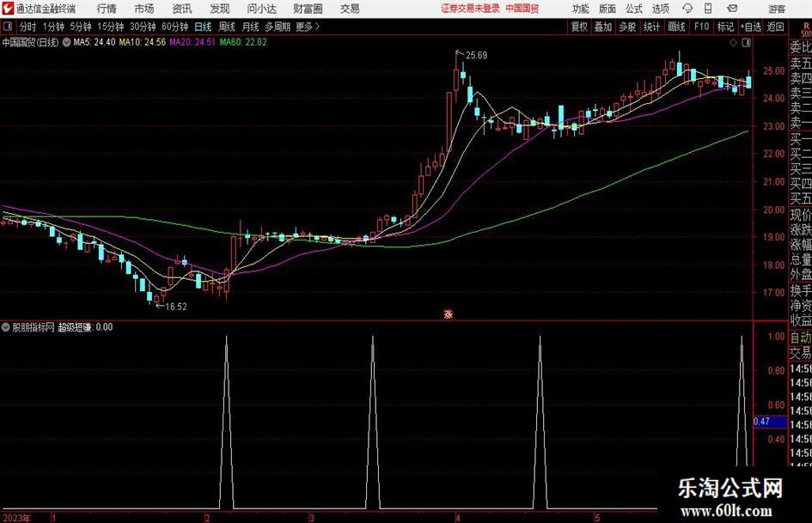Click the MA20: 24.51 value label

tap(192, 42)
